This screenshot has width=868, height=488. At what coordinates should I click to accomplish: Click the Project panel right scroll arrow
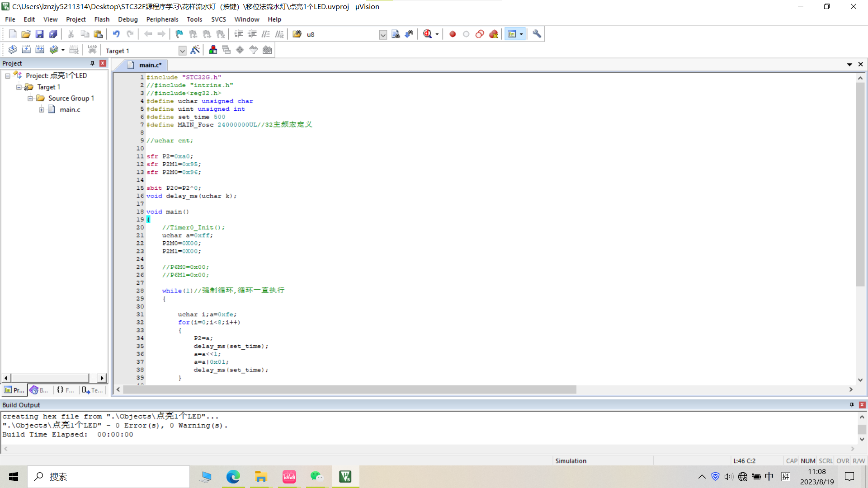pos(102,378)
